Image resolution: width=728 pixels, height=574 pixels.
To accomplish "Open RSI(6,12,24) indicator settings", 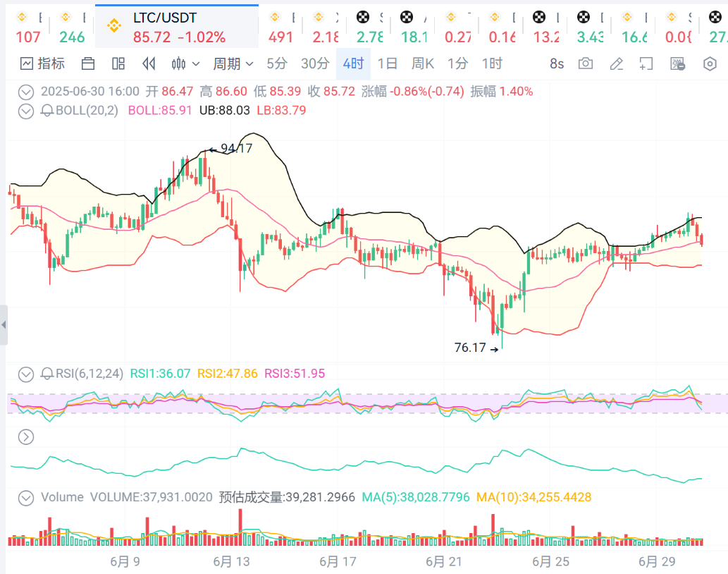I will tap(90, 373).
